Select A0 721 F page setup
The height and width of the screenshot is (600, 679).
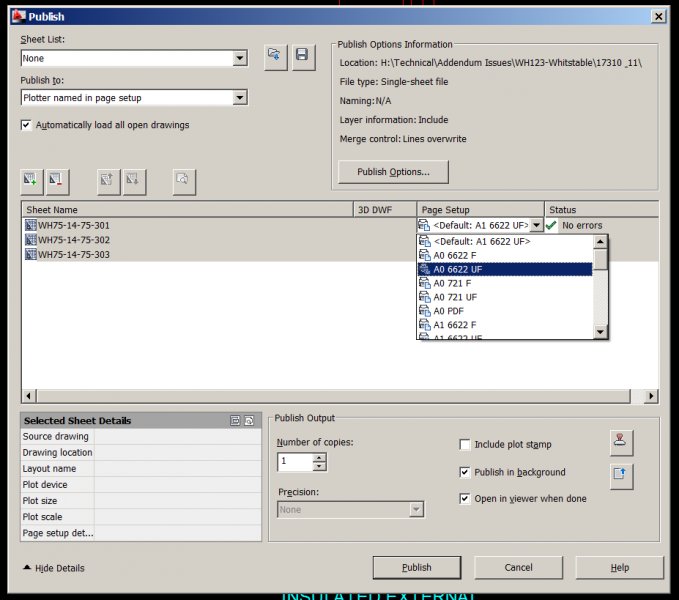coord(505,283)
